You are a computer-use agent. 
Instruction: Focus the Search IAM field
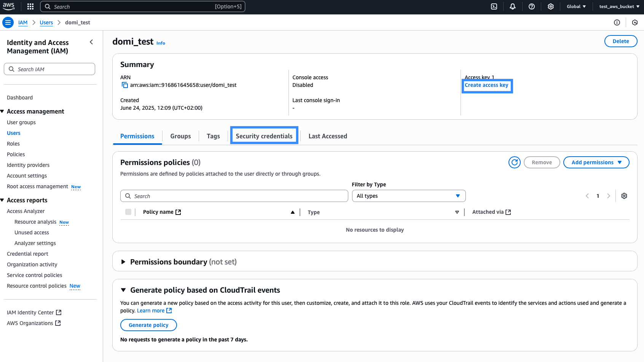(x=49, y=69)
